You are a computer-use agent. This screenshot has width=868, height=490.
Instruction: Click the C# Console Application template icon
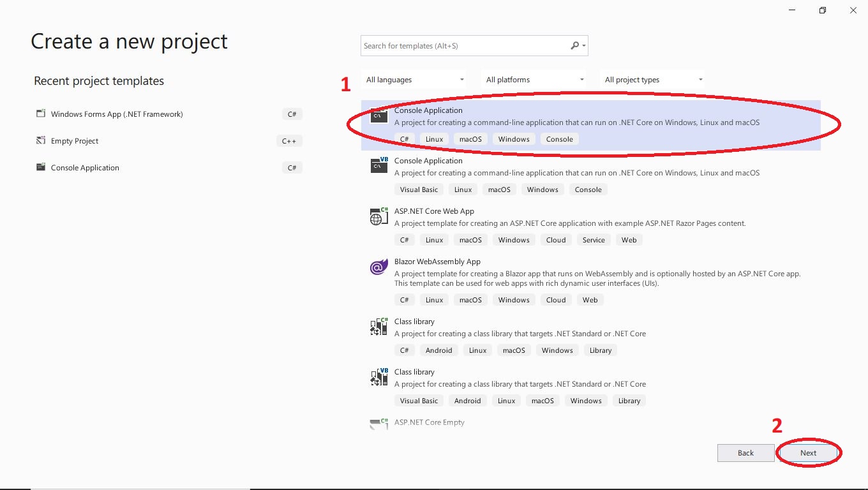coord(379,116)
